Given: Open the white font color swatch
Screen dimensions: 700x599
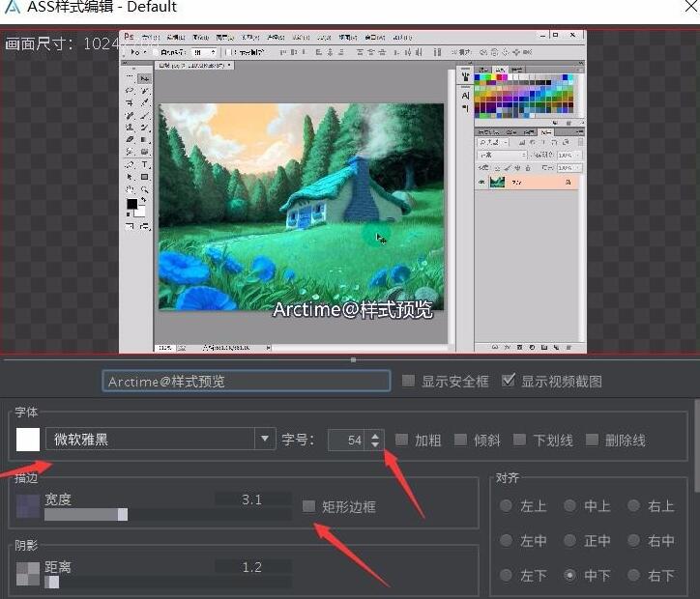Looking at the screenshot, I should (28, 440).
